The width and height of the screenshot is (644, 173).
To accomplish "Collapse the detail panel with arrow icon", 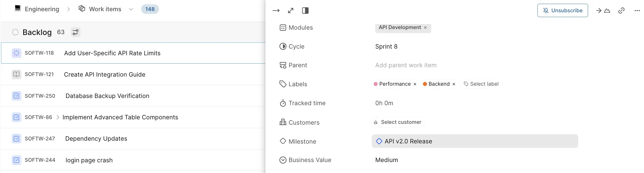I will 276,11.
